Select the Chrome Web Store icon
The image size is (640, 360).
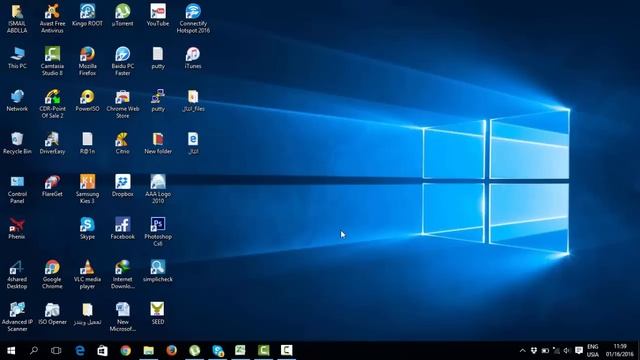click(122, 104)
